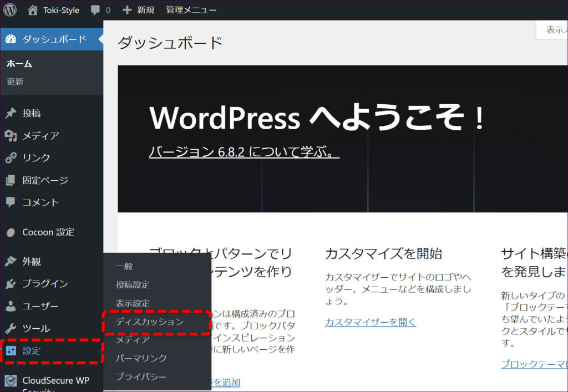The image size is (568, 392).
Task: Click the メディア sidebar icon
Action: [11, 135]
